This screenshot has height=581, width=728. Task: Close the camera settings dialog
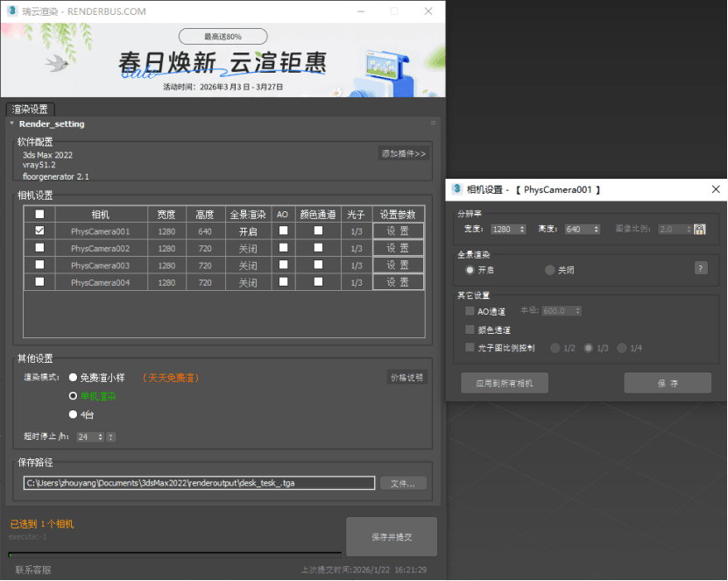pos(716,189)
